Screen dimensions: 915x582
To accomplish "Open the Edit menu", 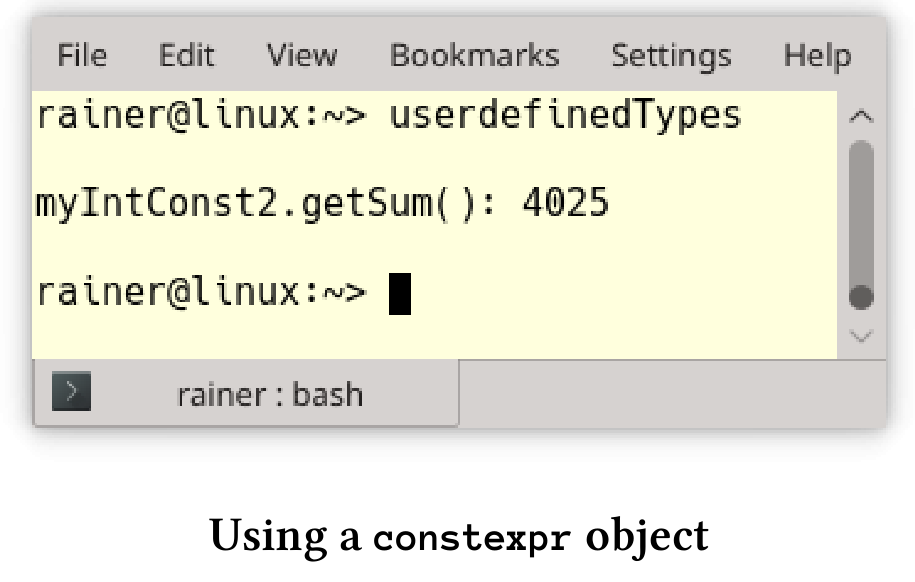I will coord(186,56).
